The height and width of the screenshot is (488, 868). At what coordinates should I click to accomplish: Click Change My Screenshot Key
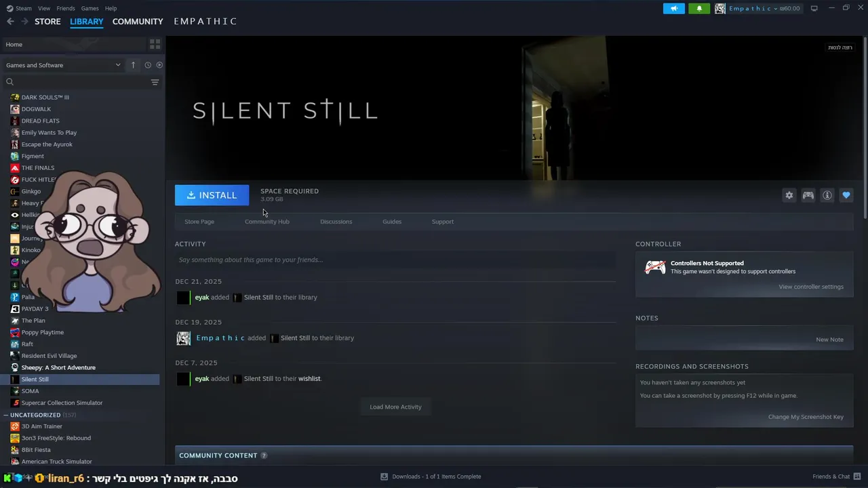pos(806,417)
